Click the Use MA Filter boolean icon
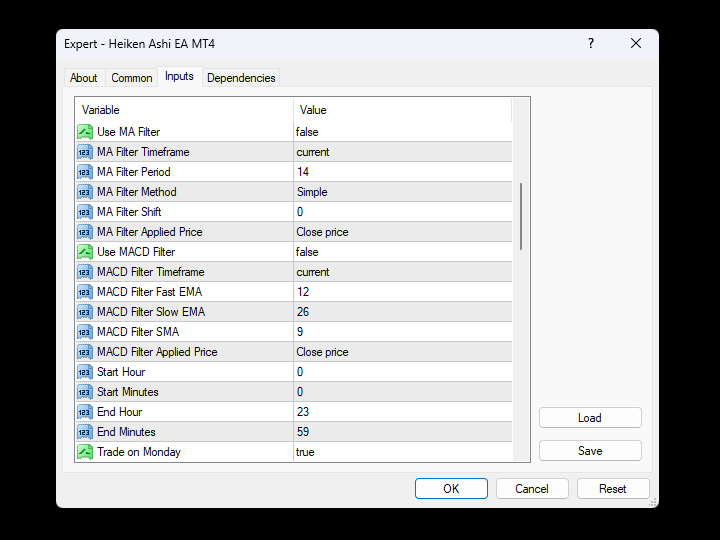This screenshot has height=540, width=720. 85,132
